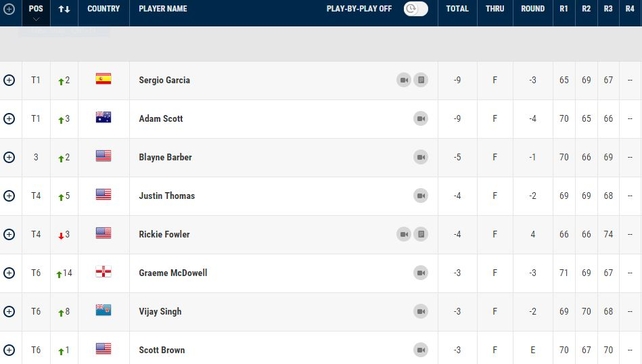Sort by position movement arrows column

click(x=64, y=9)
